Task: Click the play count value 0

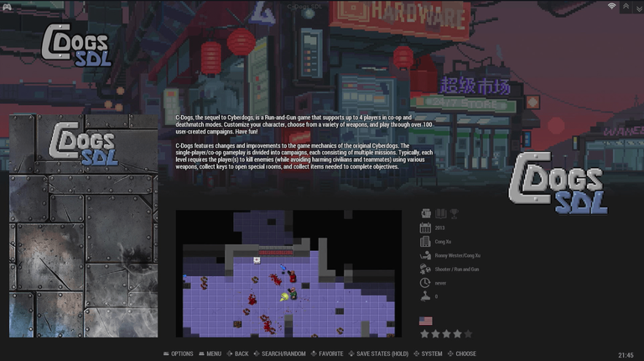Action: click(436, 297)
